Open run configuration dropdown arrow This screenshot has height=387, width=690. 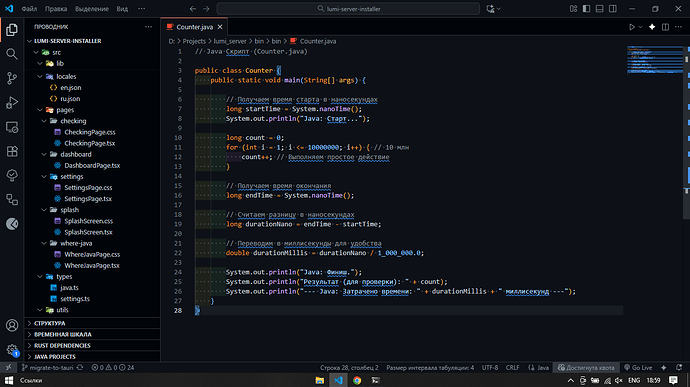pos(640,27)
